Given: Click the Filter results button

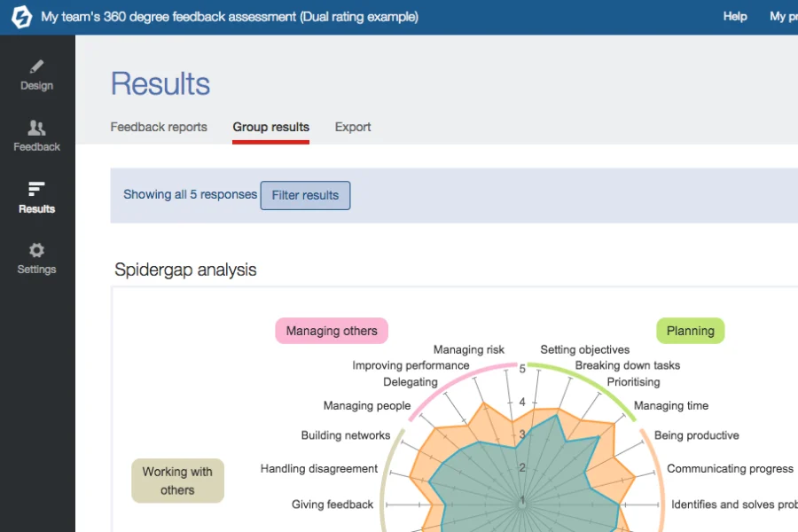Looking at the screenshot, I should pos(305,195).
